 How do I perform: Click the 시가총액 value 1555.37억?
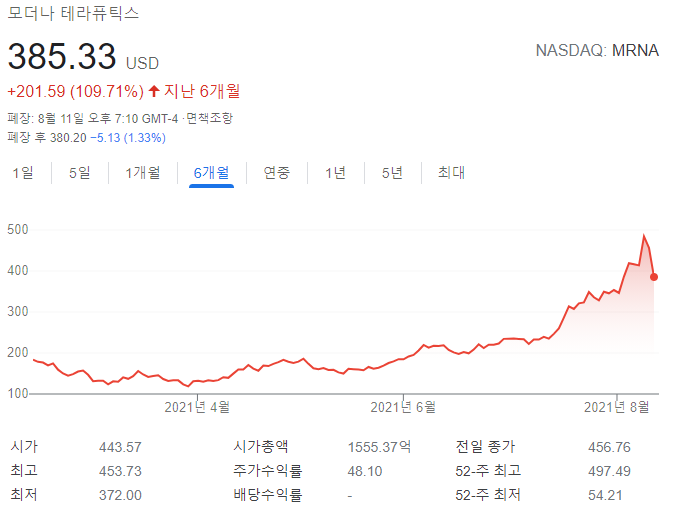coord(380,447)
